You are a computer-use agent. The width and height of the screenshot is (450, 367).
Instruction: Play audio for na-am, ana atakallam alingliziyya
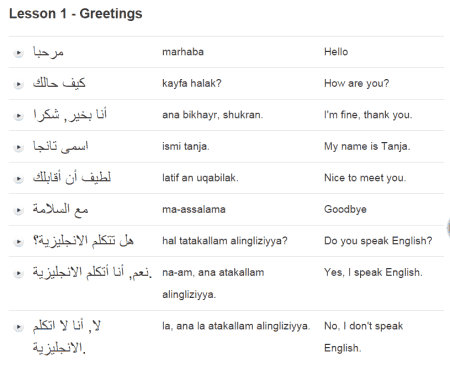tap(19, 273)
